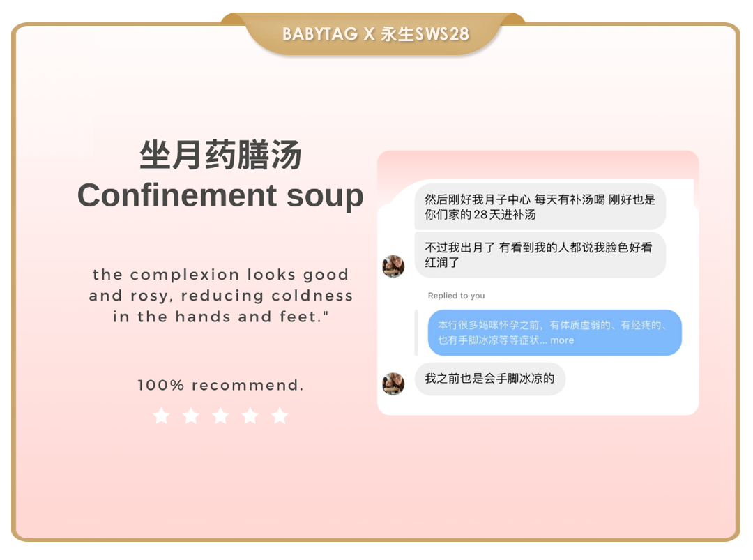Click the blue quoted reply bubble
This screenshot has height=560, width=753.
coord(555,333)
